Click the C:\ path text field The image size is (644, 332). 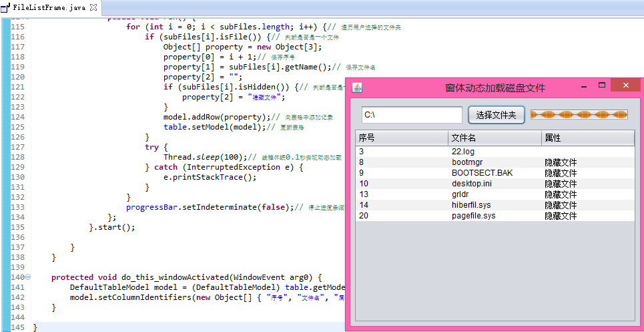point(411,115)
